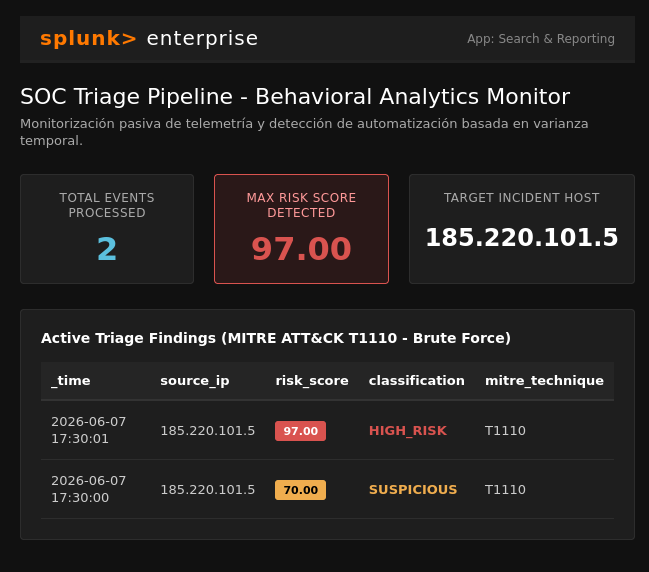This screenshot has height=572, width=649.
Task: Click the orange 70.00 risk score badge
Action: pyautogui.click(x=300, y=490)
